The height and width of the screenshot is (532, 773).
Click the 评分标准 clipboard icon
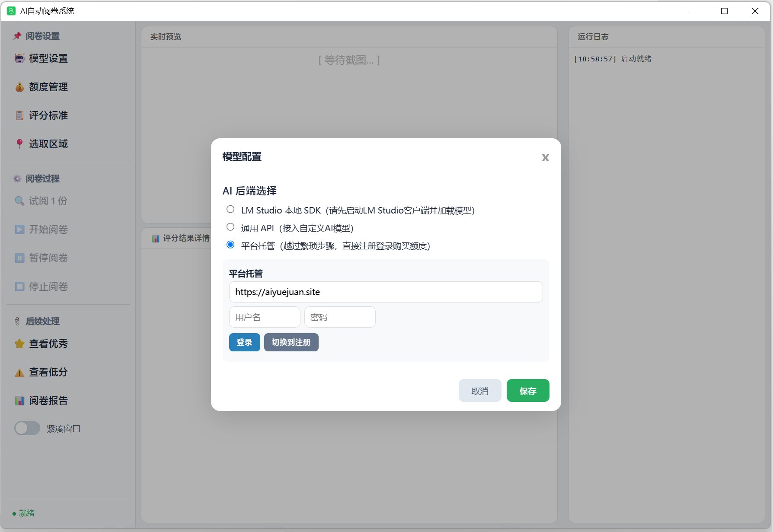tap(19, 115)
